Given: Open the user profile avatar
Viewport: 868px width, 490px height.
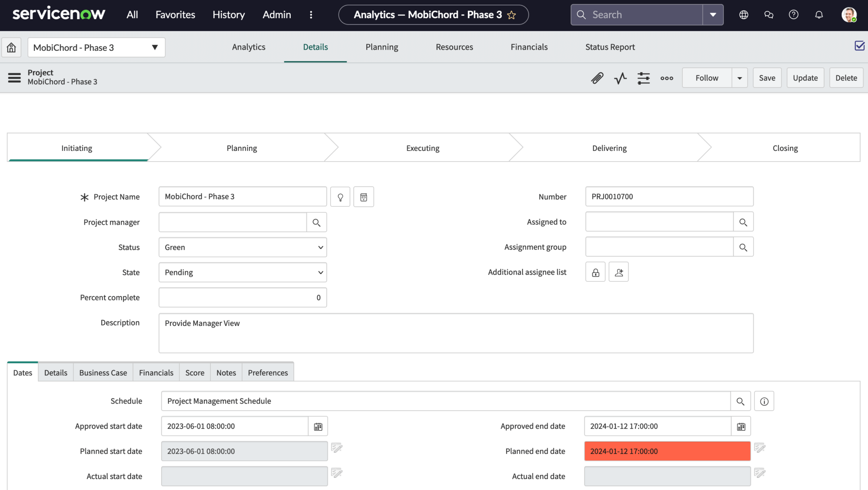Looking at the screenshot, I should pyautogui.click(x=849, y=15).
